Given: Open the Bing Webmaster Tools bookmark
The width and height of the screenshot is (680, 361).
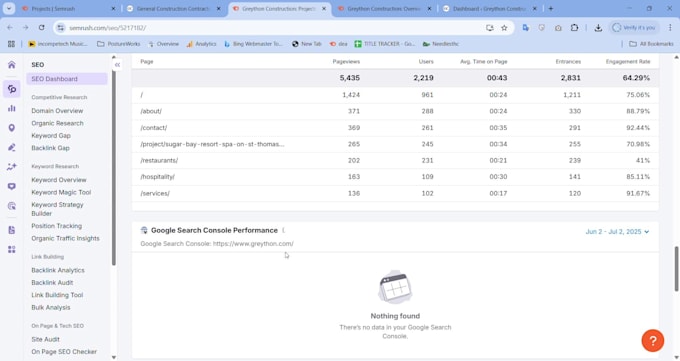Looking at the screenshot, I should pyautogui.click(x=253, y=44).
